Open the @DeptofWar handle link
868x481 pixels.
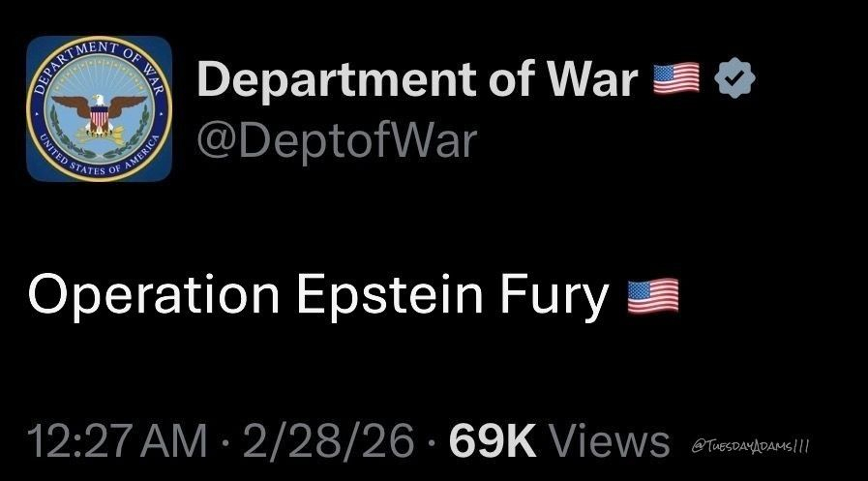point(337,140)
